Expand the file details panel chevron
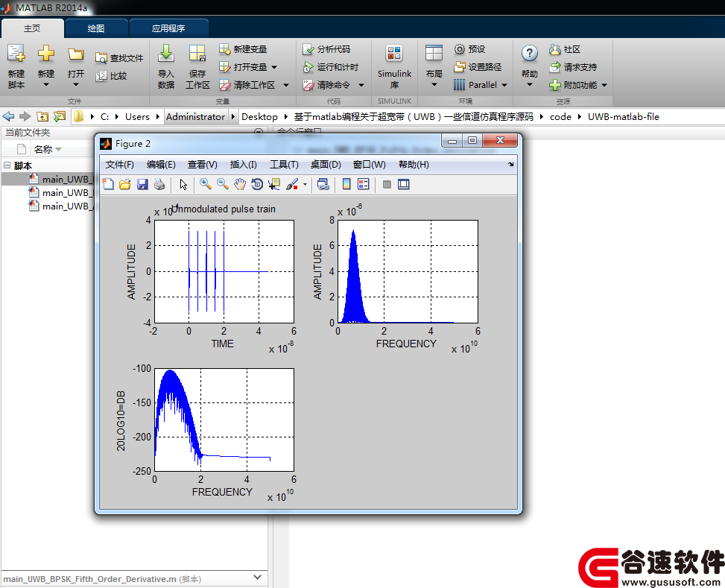Viewport: 725px width, 588px height. [x=258, y=578]
